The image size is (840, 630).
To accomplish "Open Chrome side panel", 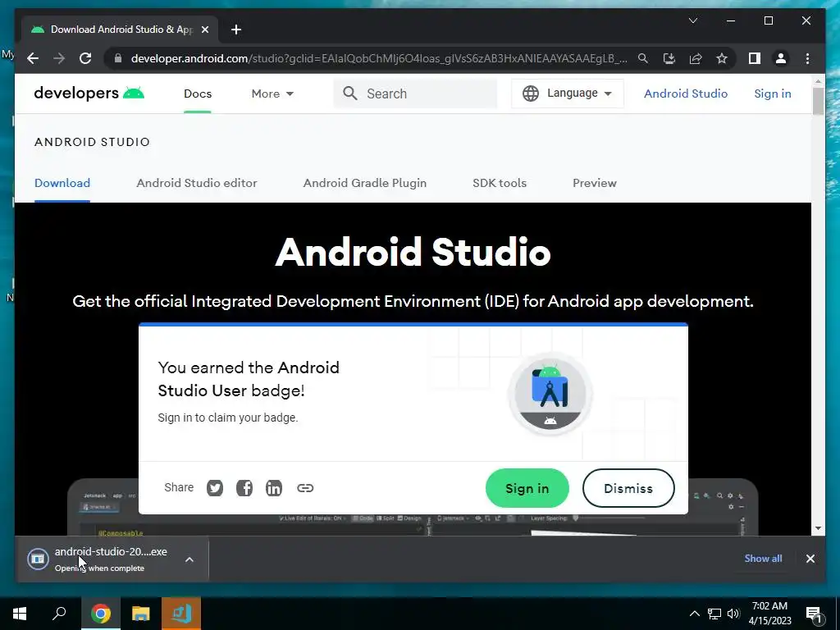I will tap(755, 58).
